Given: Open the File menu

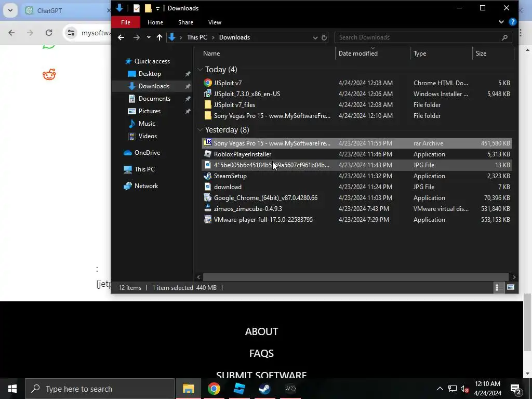Looking at the screenshot, I should tap(126, 22).
